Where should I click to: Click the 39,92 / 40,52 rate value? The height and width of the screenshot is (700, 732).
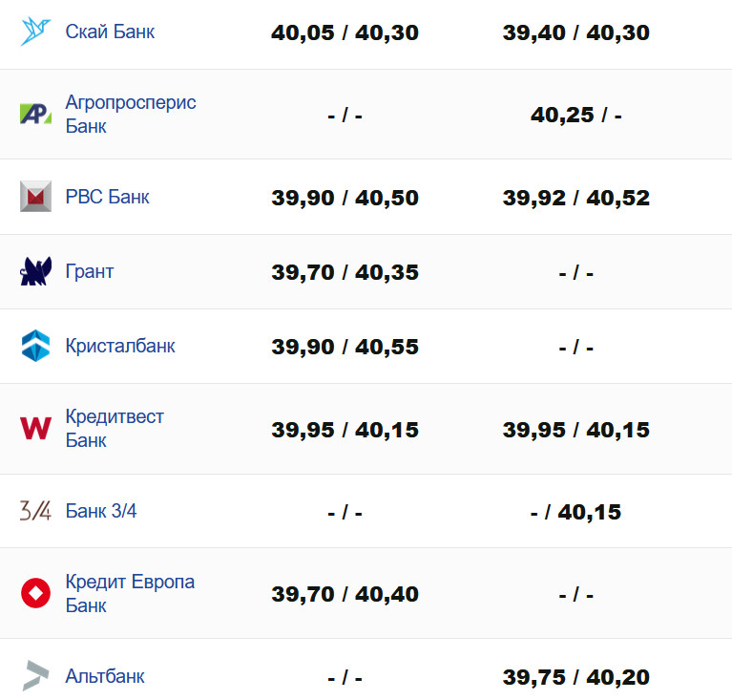[575, 198]
